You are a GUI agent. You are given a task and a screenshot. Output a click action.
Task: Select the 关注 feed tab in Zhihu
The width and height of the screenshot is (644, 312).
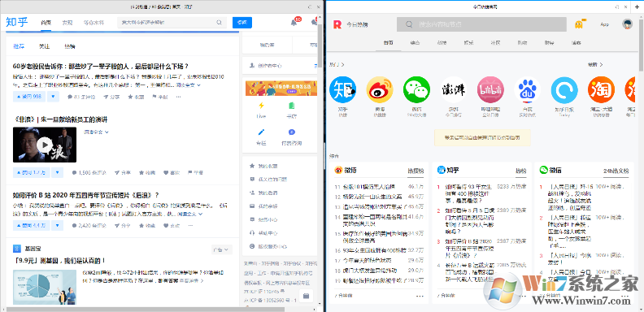tap(44, 46)
